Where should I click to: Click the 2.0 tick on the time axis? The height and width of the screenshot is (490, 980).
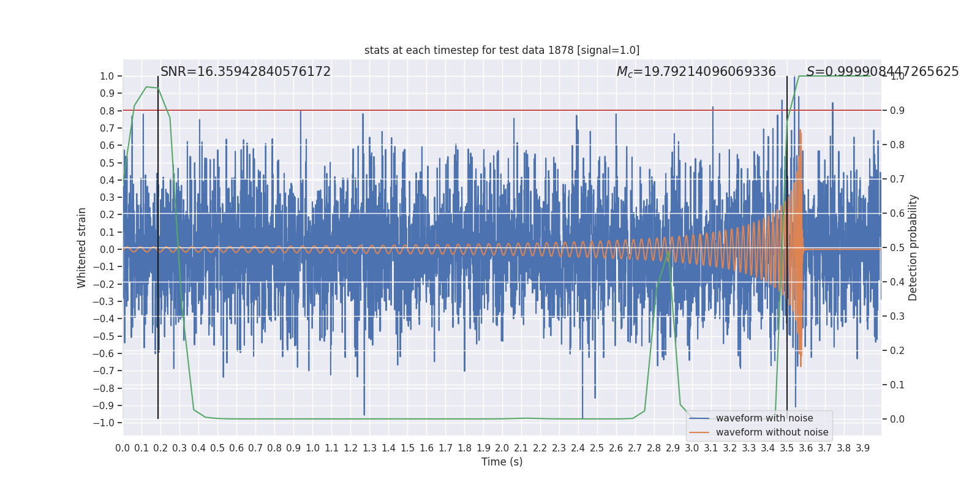(x=502, y=448)
